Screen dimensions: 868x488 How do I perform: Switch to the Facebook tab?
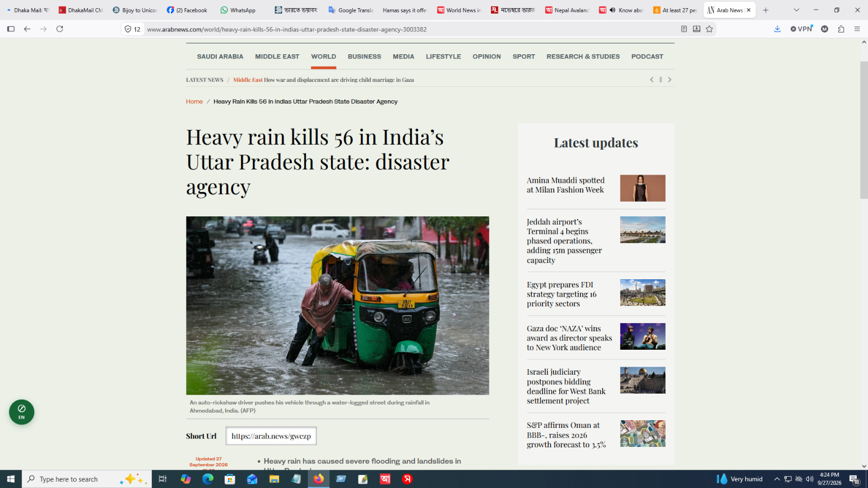click(x=188, y=10)
